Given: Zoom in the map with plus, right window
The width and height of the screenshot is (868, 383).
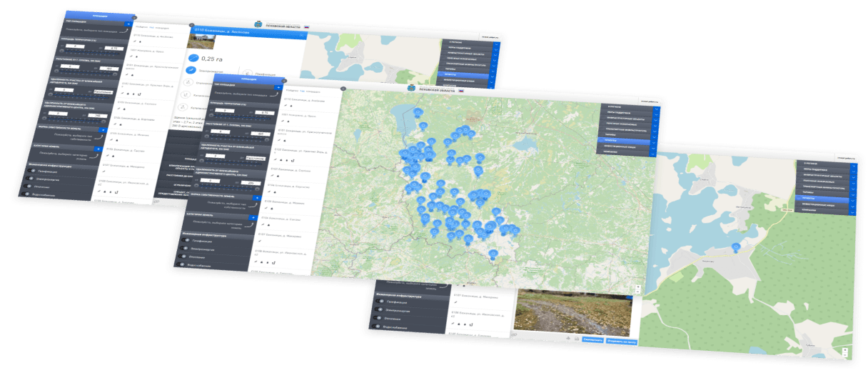Looking at the screenshot, I should pos(845,350).
